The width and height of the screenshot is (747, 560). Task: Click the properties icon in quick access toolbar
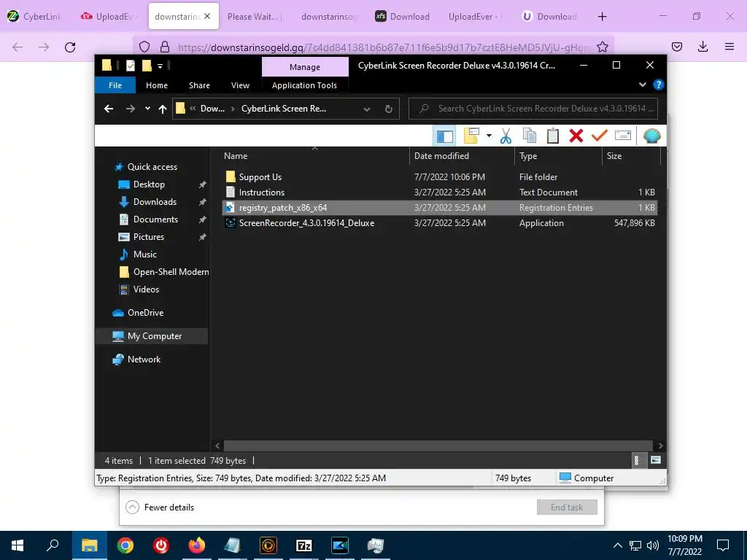[130, 66]
